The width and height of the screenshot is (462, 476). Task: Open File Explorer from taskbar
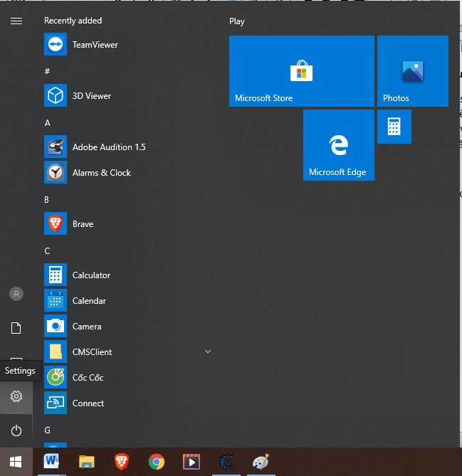point(87,462)
